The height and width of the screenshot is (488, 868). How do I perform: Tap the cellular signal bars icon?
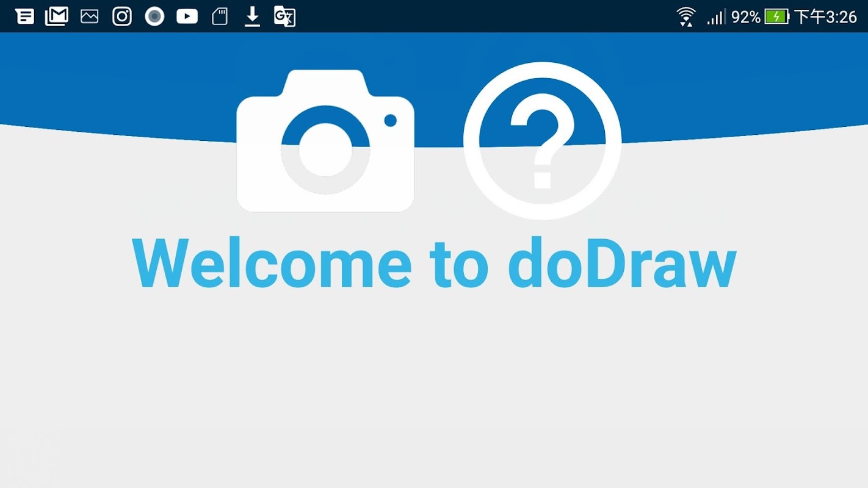pos(715,17)
